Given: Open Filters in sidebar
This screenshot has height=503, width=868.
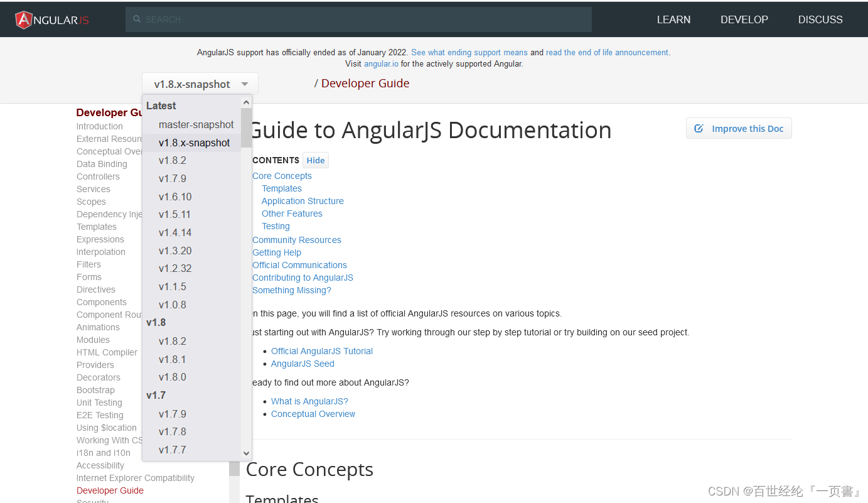Looking at the screenshot, I should tap(88, 264).
